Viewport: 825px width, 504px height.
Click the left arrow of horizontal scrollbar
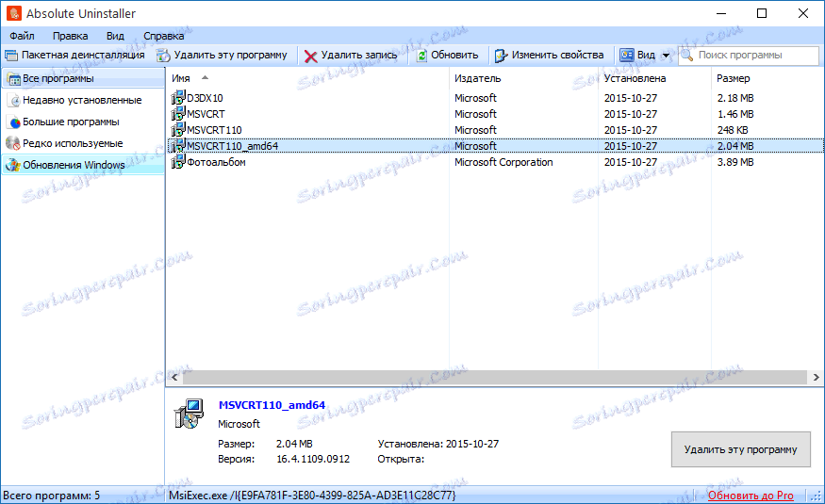[x=174, y=377]
